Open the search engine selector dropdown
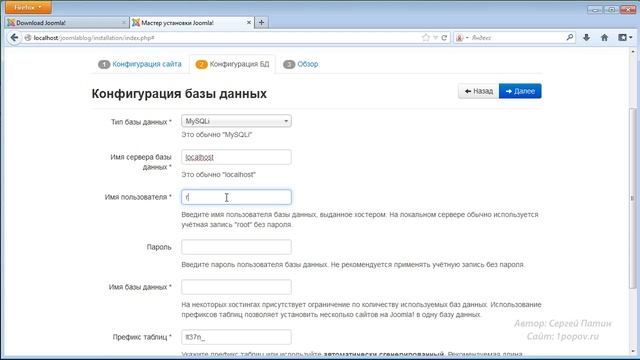The width and height of the screenshot is (640, 360). tap(461, 38)
